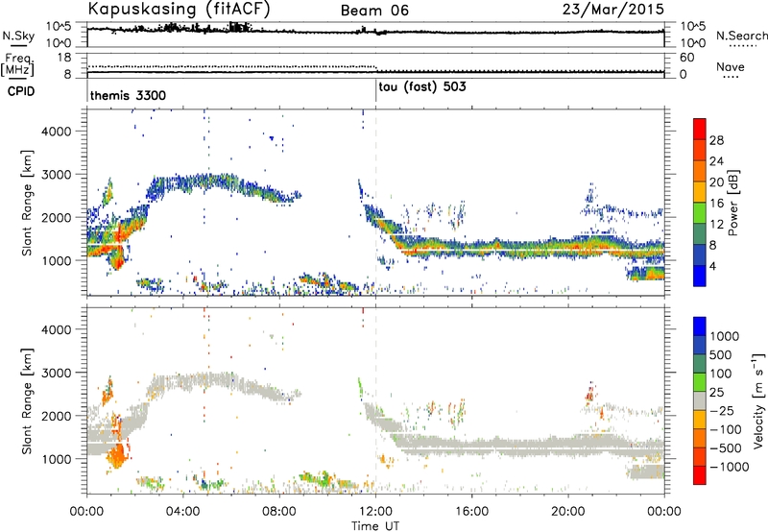Click the 'themis 3300' CPID text
The image size is (768, 532).
pyautogui.click(x=128, y=95)
